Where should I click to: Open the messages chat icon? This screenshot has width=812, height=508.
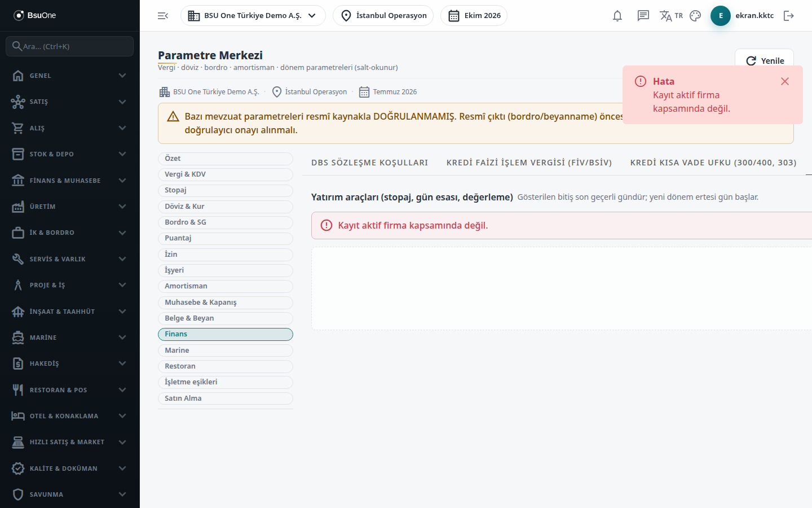click(643, 16)
